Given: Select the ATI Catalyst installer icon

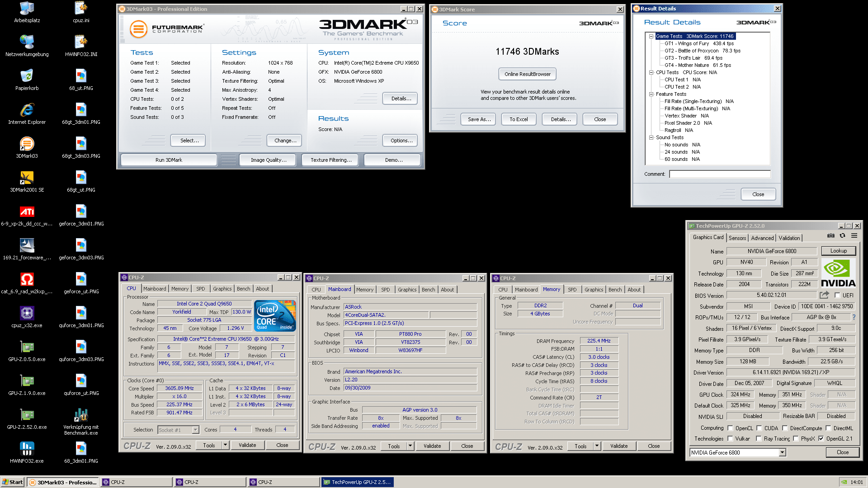Looking at the screenshot, I should pyautogui.click(x=27, y=215).
